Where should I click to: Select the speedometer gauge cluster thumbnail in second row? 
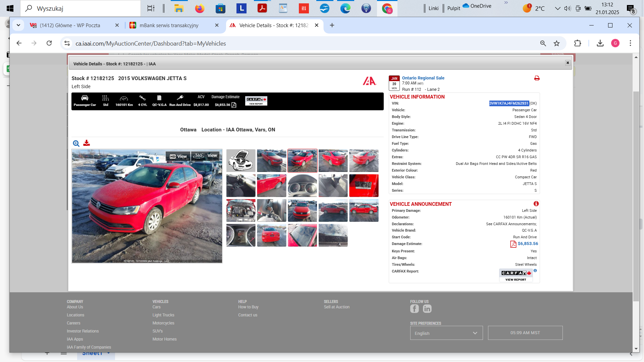click(302, 185)
